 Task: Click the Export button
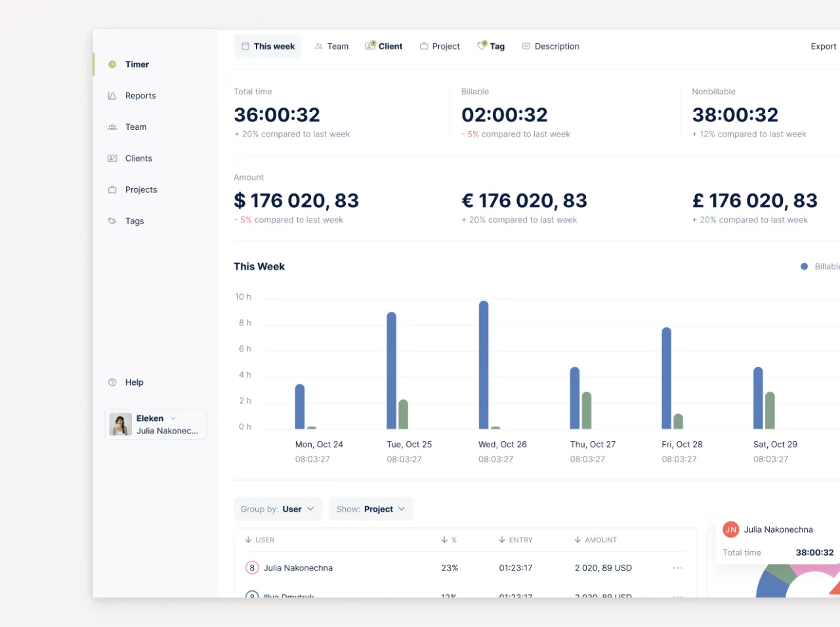(824, 46)
